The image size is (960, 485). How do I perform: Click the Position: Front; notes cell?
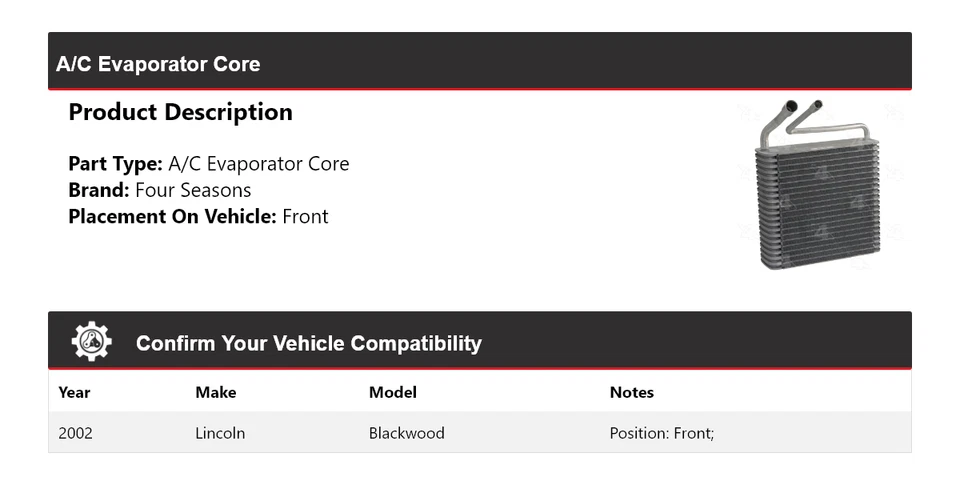click(661, 433)
